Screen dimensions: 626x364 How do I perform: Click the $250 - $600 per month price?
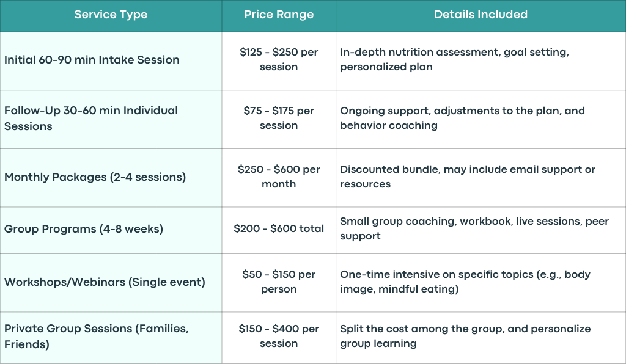[x=279, y=177]
